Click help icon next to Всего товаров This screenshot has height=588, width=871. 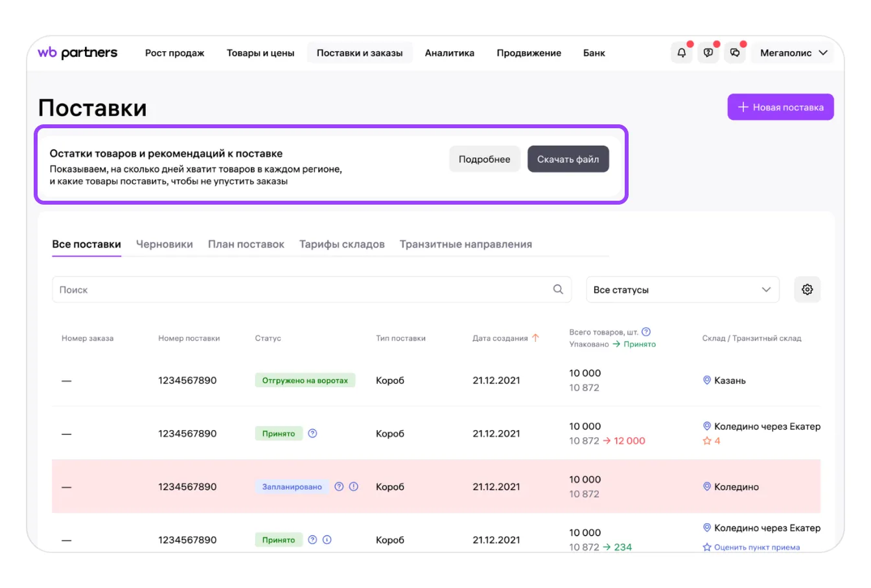pos(646,332)
